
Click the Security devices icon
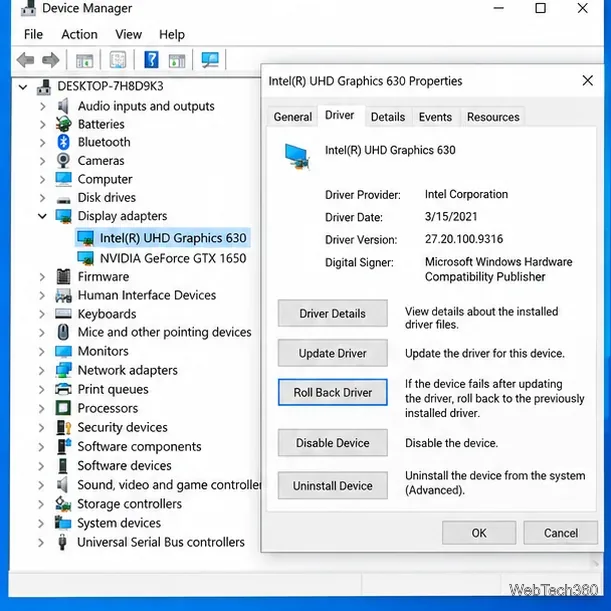[x=64, y=427]
